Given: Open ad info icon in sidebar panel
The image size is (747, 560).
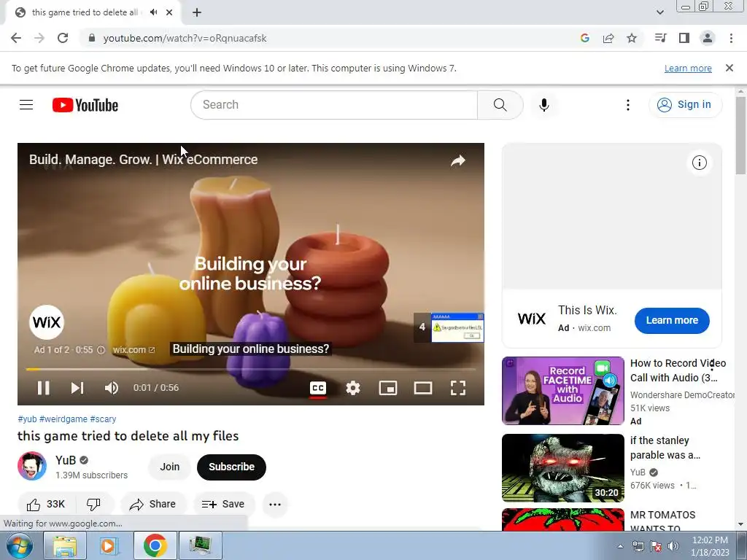Looking at the screenshot, I should (x=700, y=163).
